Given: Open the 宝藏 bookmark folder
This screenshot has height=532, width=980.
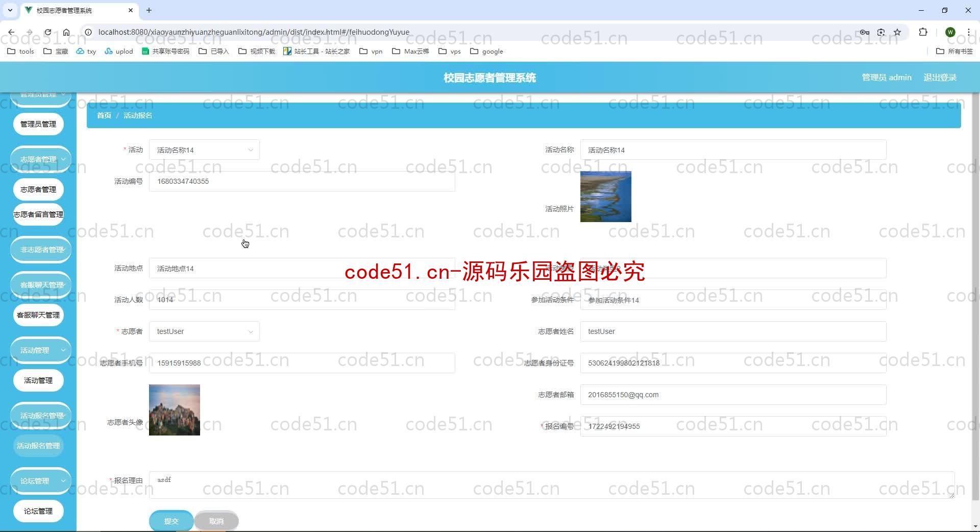Looking at the screenshot, I should [x=56, y=51].
